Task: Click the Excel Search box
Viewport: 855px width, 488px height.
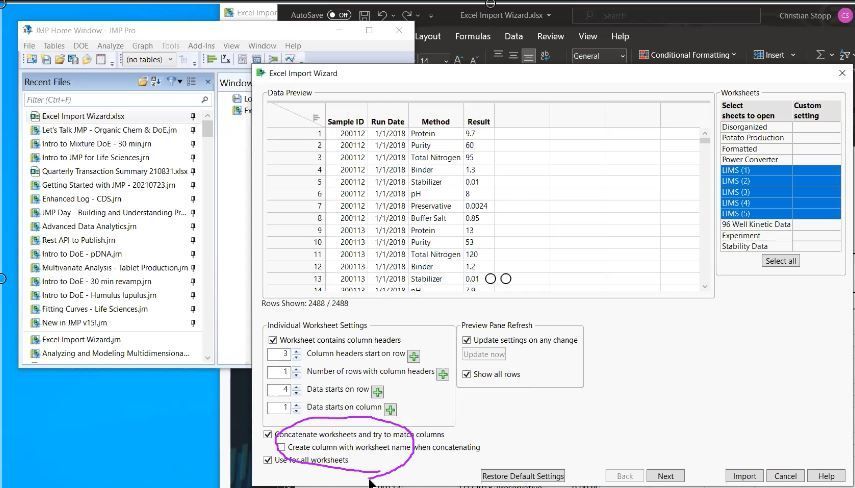Action: coord(665,15)
